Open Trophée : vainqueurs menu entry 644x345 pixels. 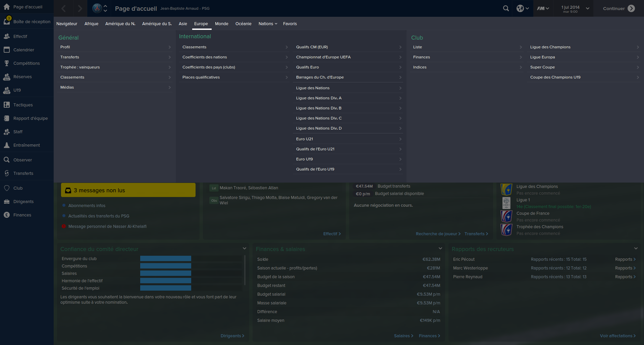click(116, 67)
